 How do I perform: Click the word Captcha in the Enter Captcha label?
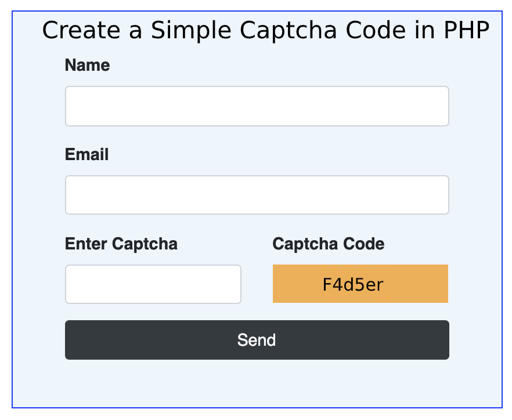point(145,244)
